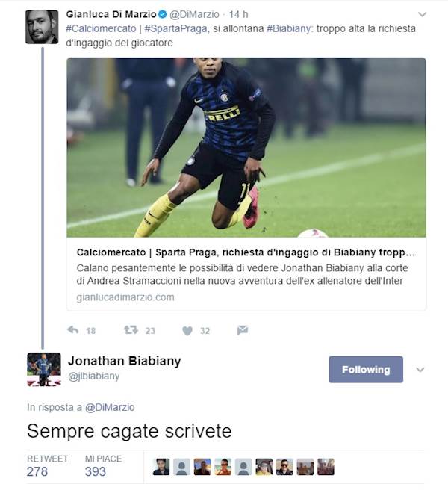Expand the chevron menu on Di Marzio's tweet

coord(422,14)
